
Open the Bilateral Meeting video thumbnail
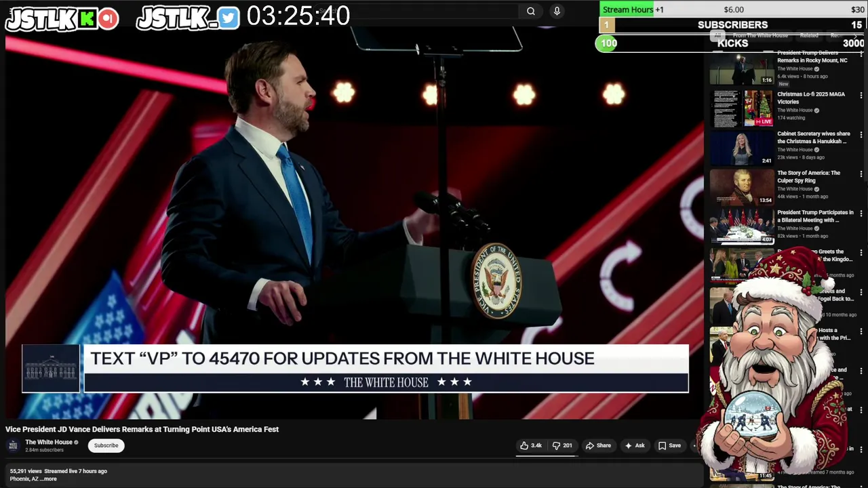coord(741,226)
